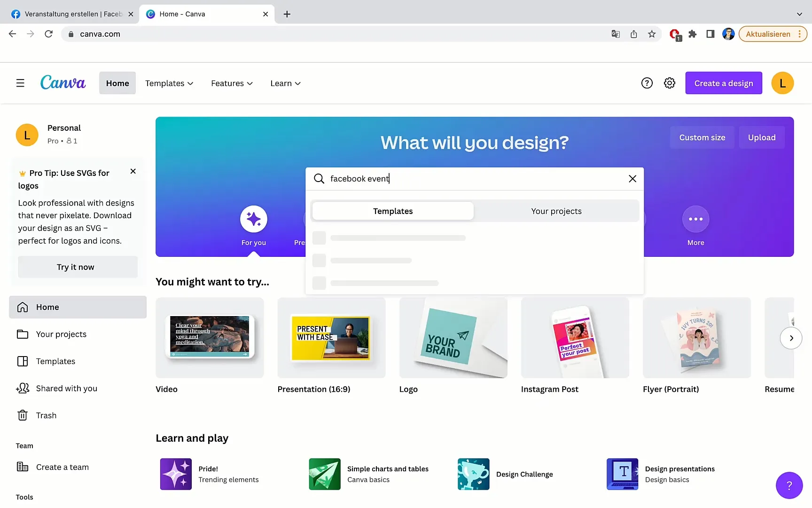The height and width of the screenshot is (508, 812).
Task: Open the Video design thumbnail
Action: tap(210, 338)
